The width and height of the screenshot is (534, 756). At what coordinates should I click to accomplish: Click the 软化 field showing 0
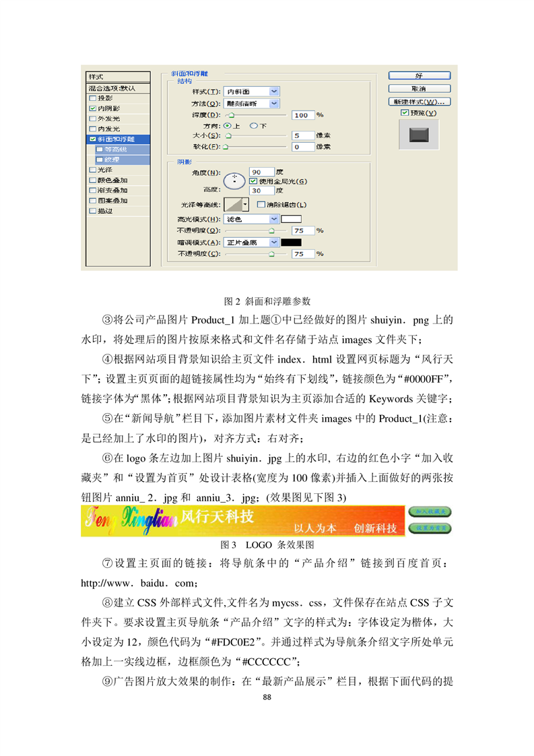(x=304, y=147)
